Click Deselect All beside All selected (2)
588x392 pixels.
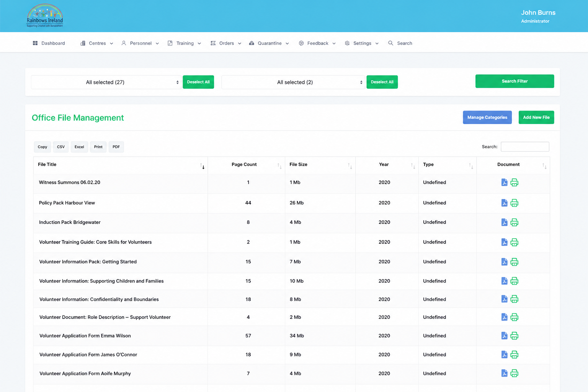[x=382, y=82]
